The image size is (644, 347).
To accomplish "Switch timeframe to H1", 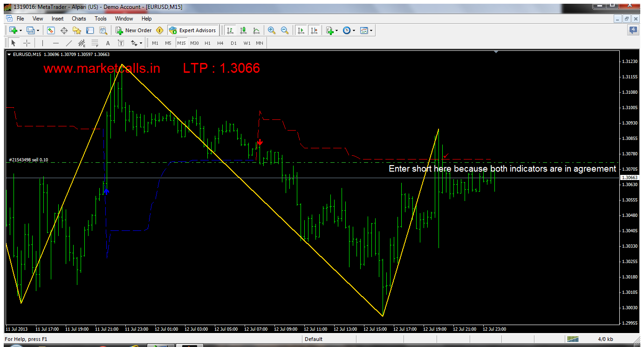I will 207,43.
